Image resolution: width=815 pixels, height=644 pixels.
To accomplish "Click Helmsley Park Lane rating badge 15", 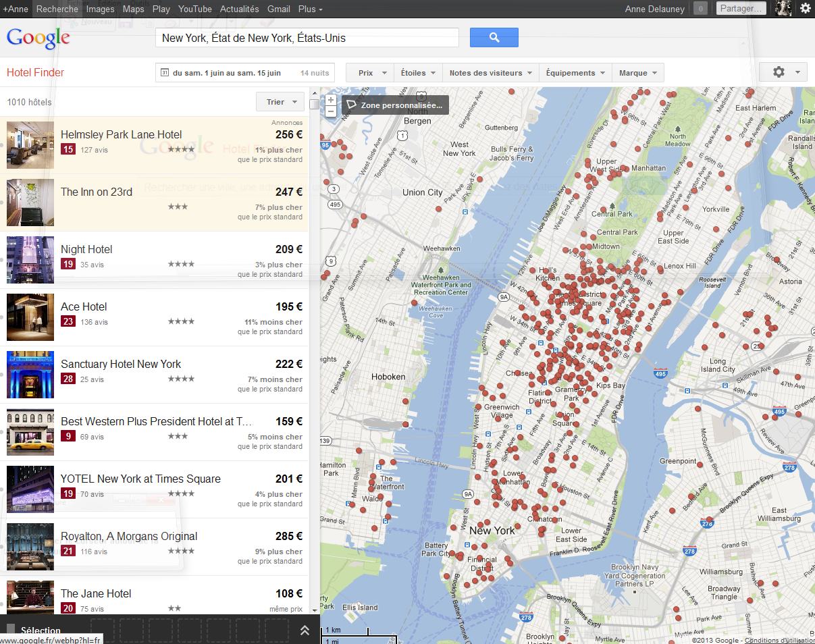I will [68, 150].
